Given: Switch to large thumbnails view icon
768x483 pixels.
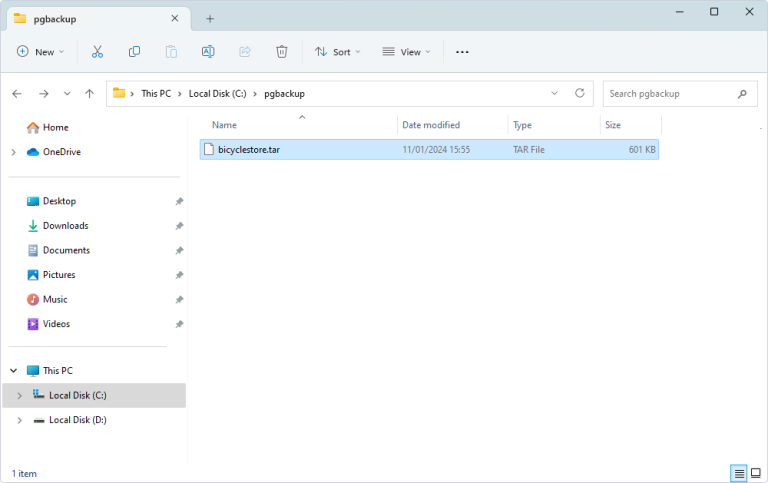Looking at the screenshot, I should click(757, 473).
